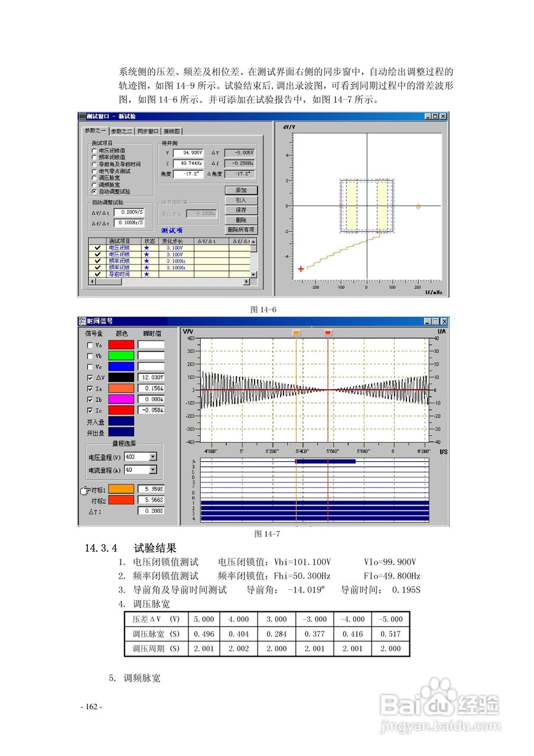534x756 pixels.
Task: Click the 保存 button
Action: (241, 210)
